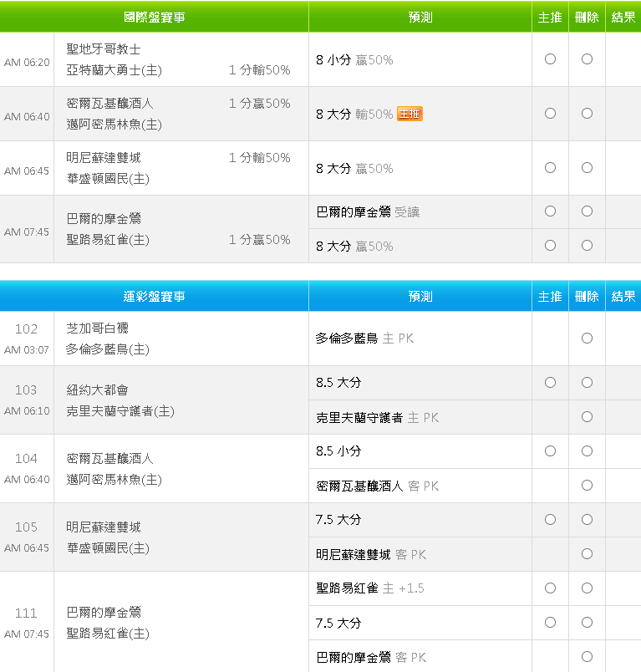The image size is (641, 672).
Task: Select 主推 radio for game 105's 7.5 大分
Action: coord(550,519)
